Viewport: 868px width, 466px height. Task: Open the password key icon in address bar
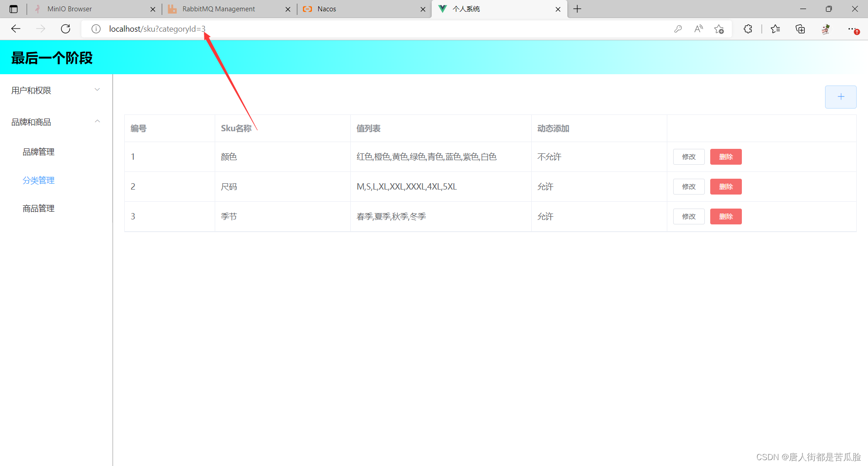point(678,29)
